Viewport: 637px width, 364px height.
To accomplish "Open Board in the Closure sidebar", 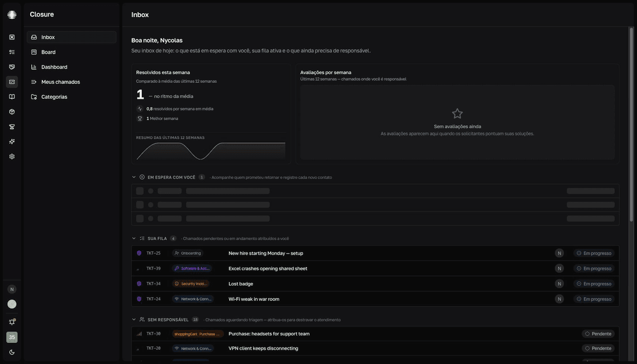I will pyautogui.click(x=72, y=52).
